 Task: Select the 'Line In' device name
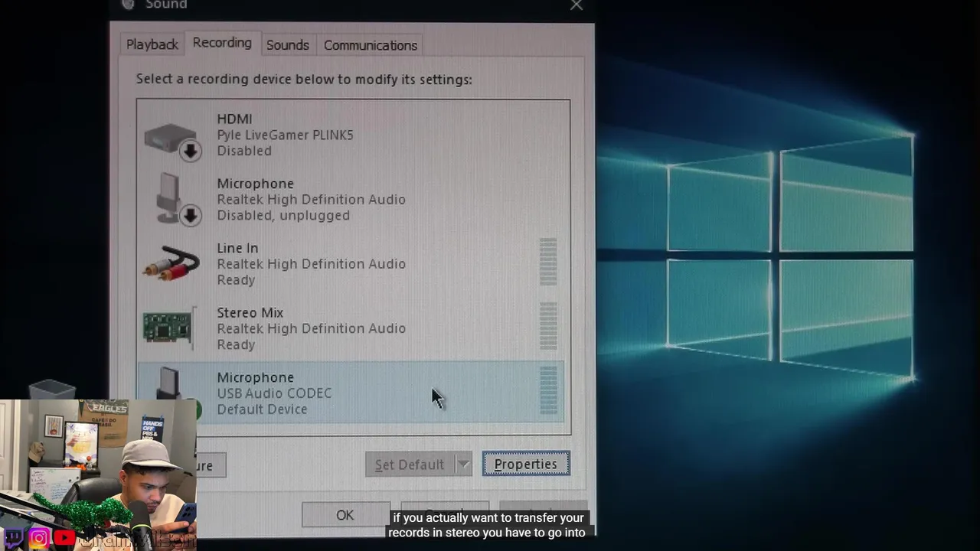(x=237, y=248)
